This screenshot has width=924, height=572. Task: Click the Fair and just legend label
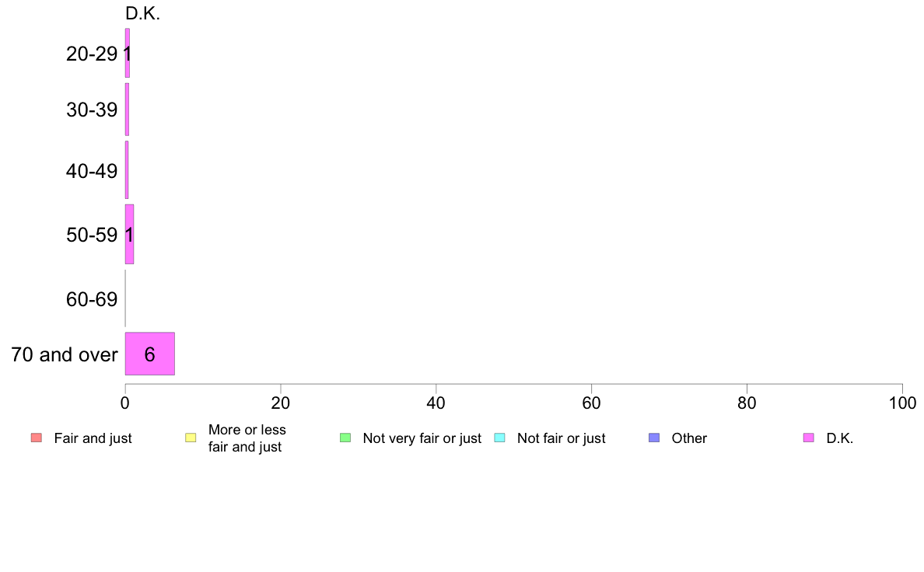[x=93, y=438]
